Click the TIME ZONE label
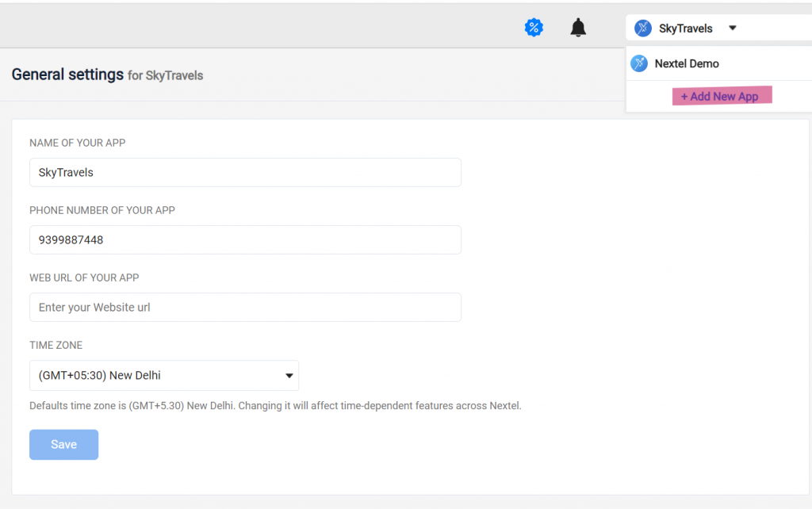This screenshot has width=812, height=509. [56, 345]
